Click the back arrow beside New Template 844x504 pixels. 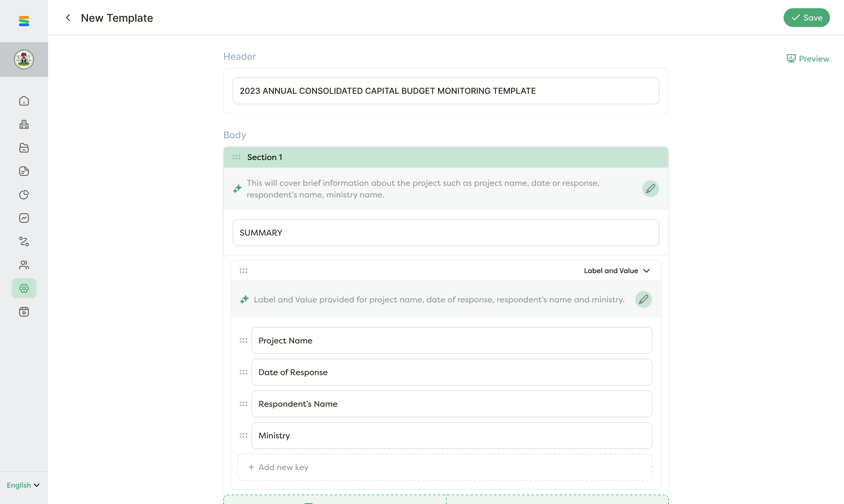pos(68,18)
